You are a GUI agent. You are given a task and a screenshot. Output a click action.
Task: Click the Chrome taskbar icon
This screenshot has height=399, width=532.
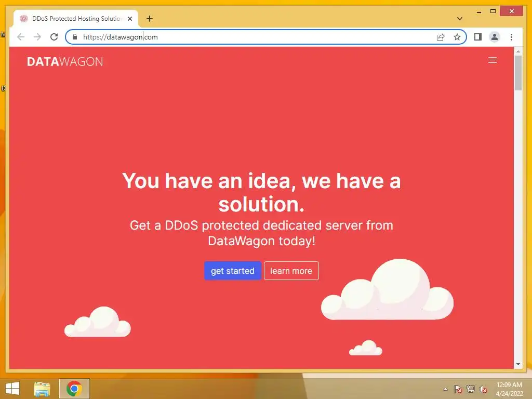[74, 389]
